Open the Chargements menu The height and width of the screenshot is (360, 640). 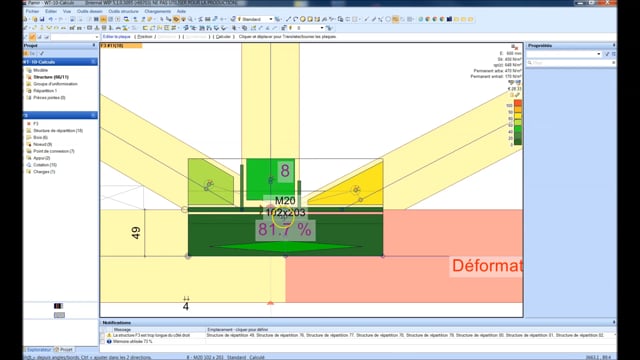click(158, 11)
